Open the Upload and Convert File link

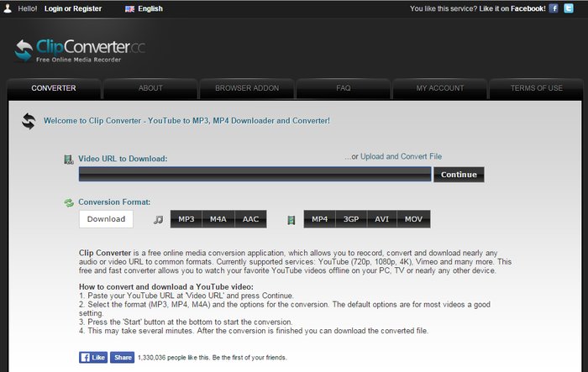(401, 156)
